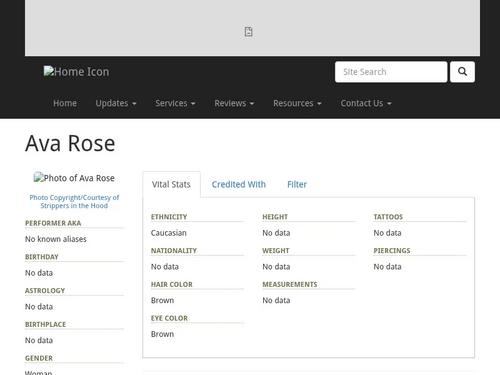Click the Home Icon logo image
This screenshot has width=500, height=375.
point(76,72)
